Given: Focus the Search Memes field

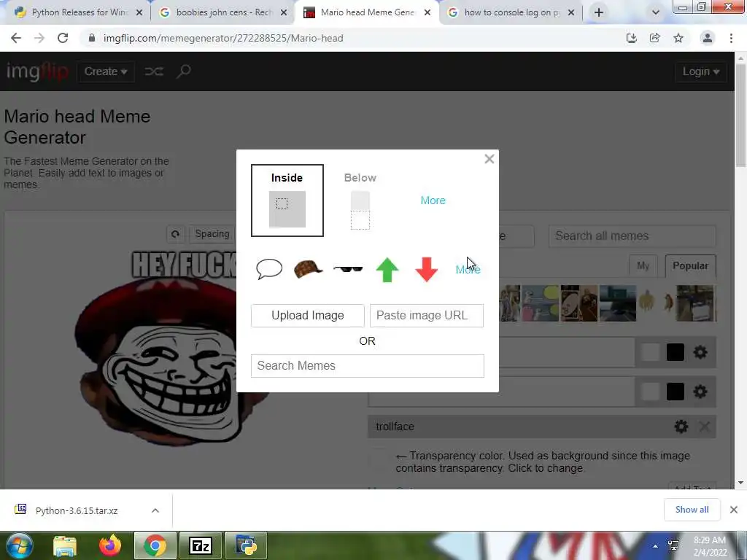Looking at the screenshot, I should pyautogui.click(x=368, y=366).
